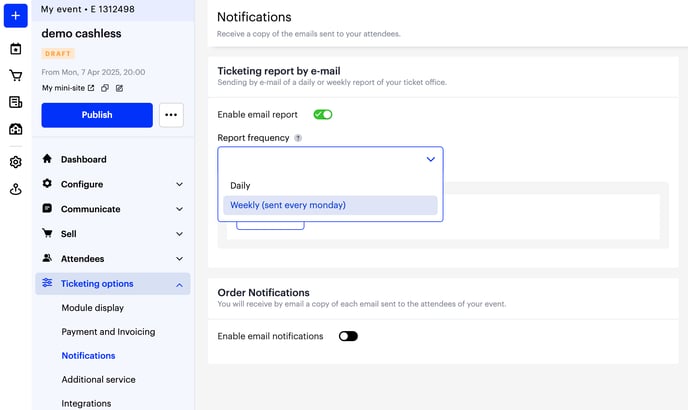Image resolution: width=688 pixels, height=410 pixels.
Task: Click the Report frequency help icon
Action: (x=298, y=138)
